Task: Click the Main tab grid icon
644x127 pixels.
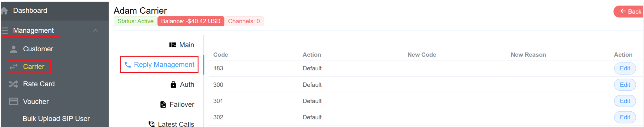Action: tap(173, 45)
